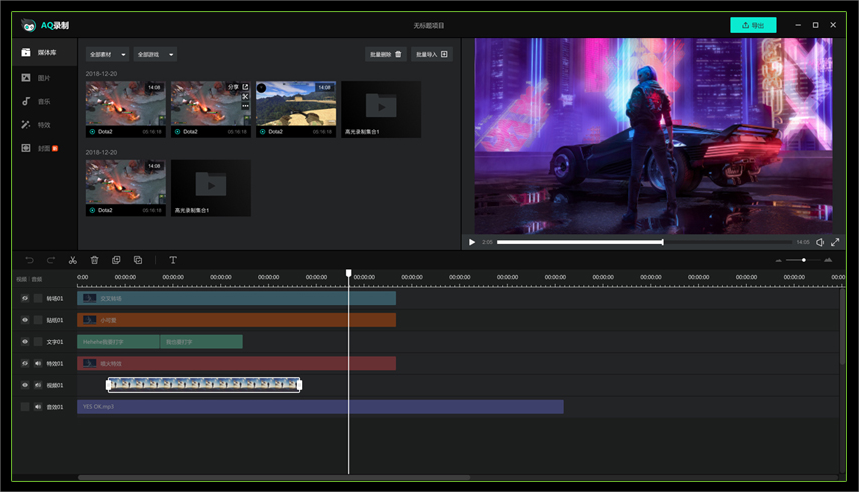Select the 交叉转场 transition clip

[236, 299]
